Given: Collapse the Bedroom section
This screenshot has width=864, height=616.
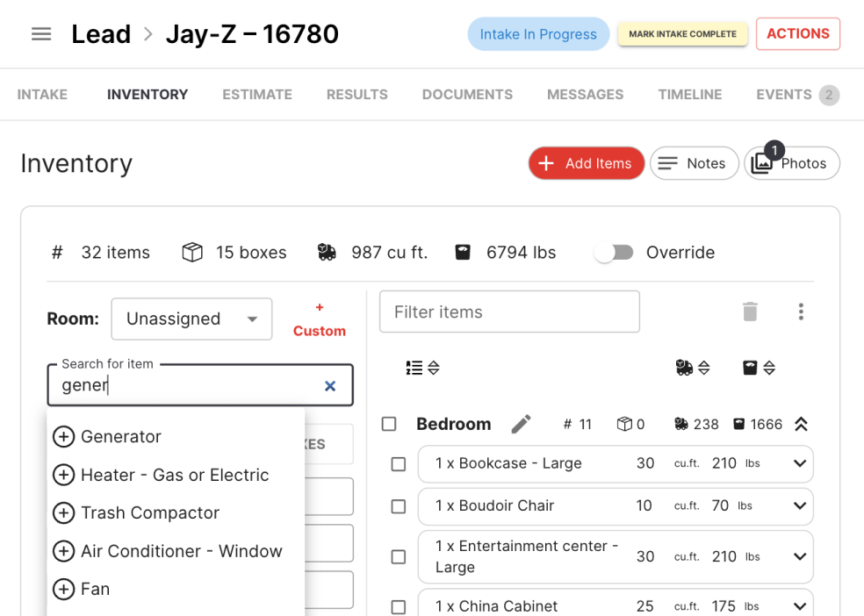Looking at the screenshot, I should [x=801, y=425].
